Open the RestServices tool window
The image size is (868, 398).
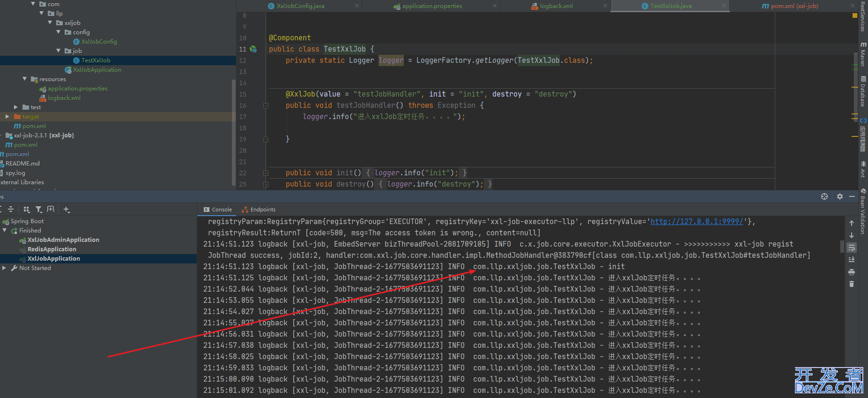click(863, 16)
